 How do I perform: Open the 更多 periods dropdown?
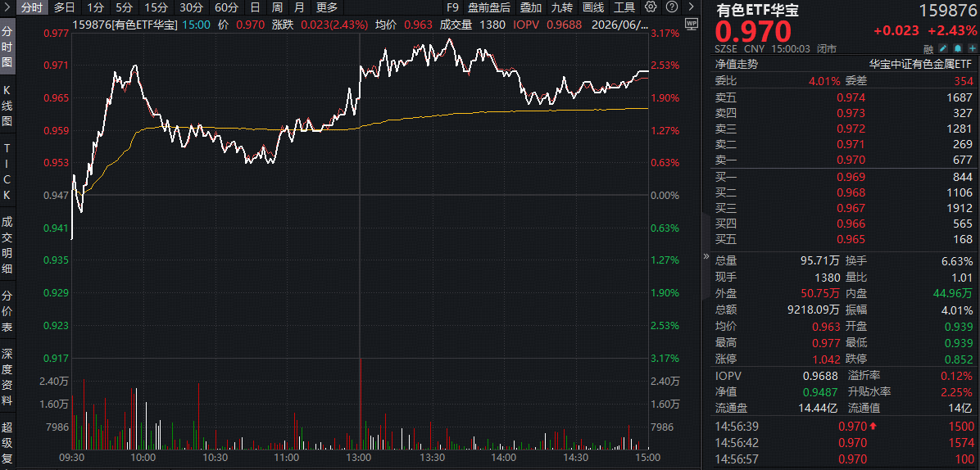[x=327, y=7]
